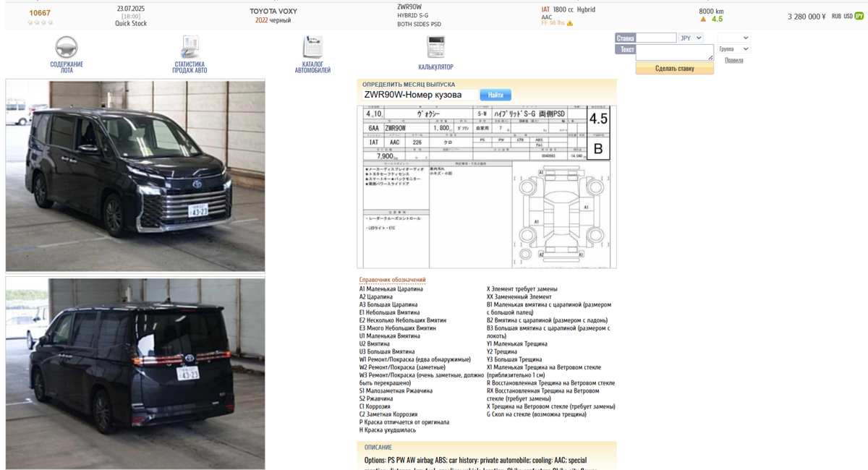This screenshot has width=868, height=470.
Task: Click the rating stars under lot 10667
Action: tap(40, 22)
